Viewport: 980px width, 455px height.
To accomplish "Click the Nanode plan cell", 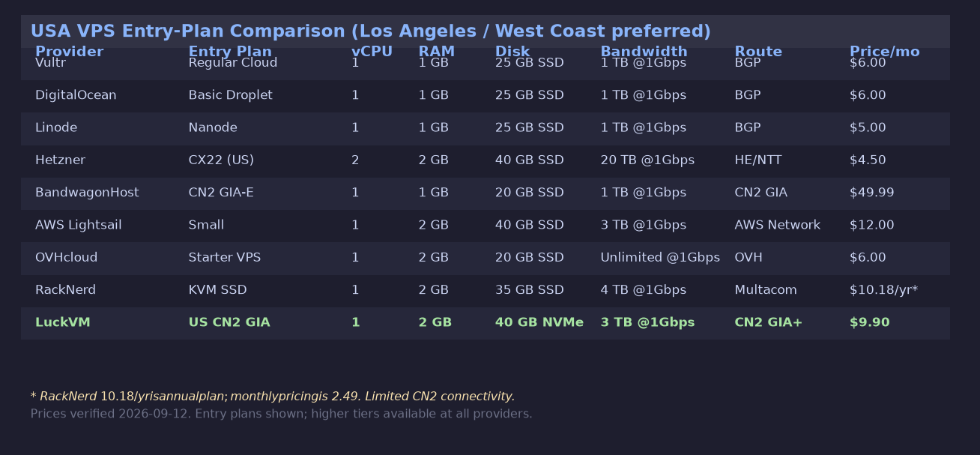I will pos(213,127).
